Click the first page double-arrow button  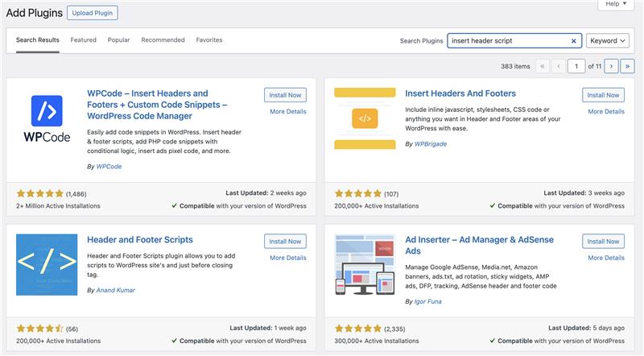pyautogui.click(x=542, y=66)
